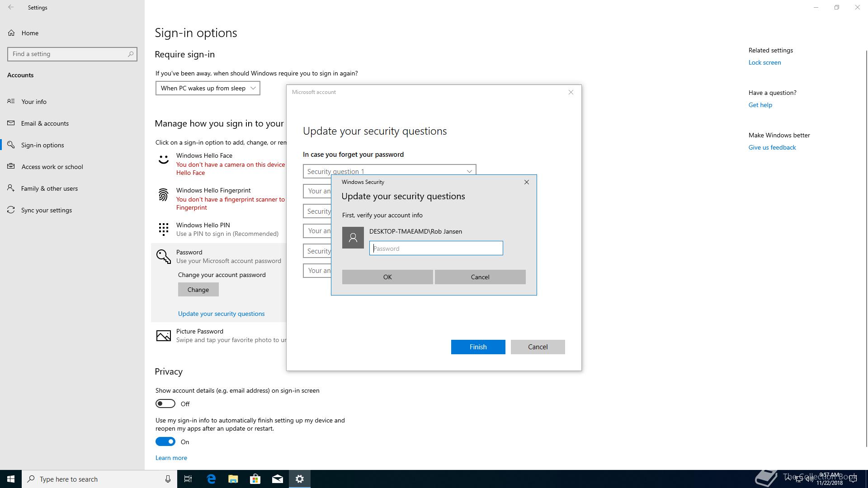Click the user avatar in Windows Security
This screenshot has width=868, height=488.
[353, 238]
